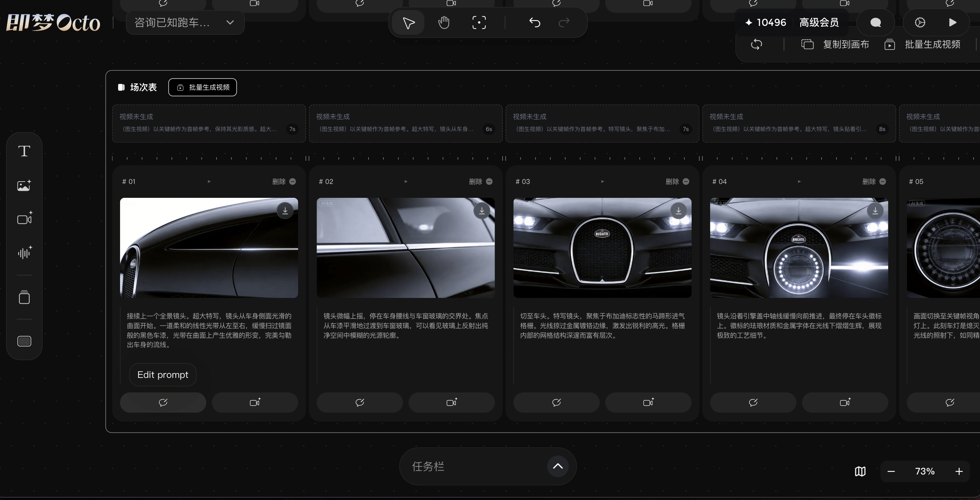The height and width of the screenshot is (500, 980).
Task: Open the 即梦 Octo logo
Action: (x=53, y=23)
